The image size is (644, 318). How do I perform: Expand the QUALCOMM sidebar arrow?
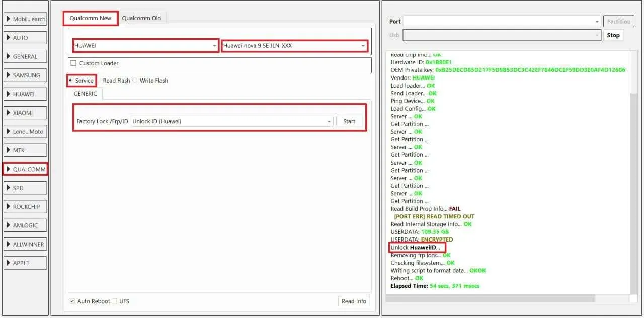[9, 169]
